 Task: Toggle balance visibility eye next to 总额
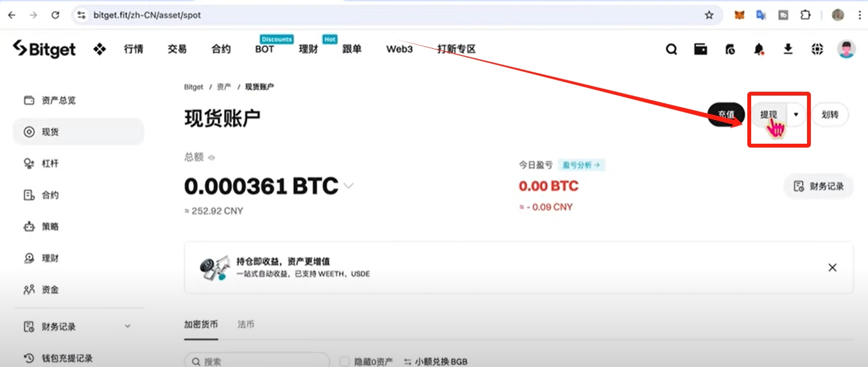pyautogui.click(x=211, y=157)
